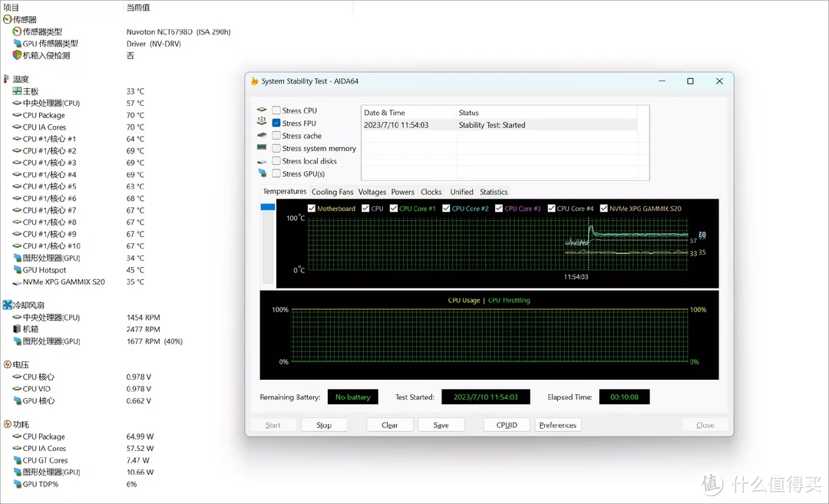
Task: Click the GPU icon beside Stress GPU(s)
Action: click(x=263, y=173)
